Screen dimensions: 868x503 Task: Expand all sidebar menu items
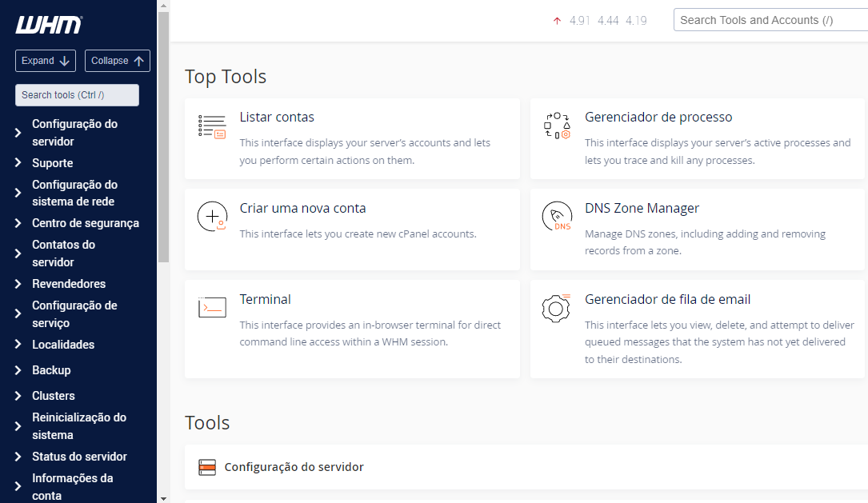pos(46,61)
